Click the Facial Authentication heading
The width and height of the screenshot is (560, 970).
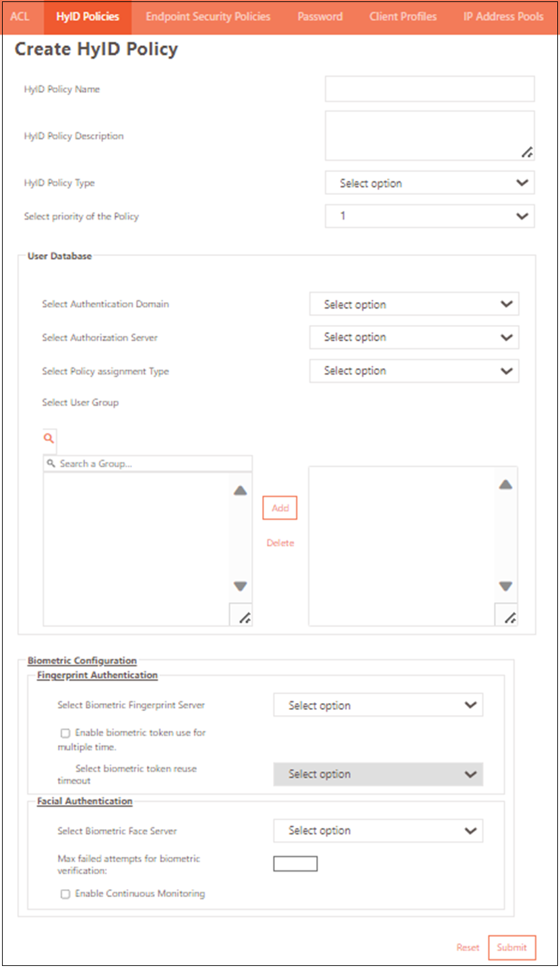(85, 801)
